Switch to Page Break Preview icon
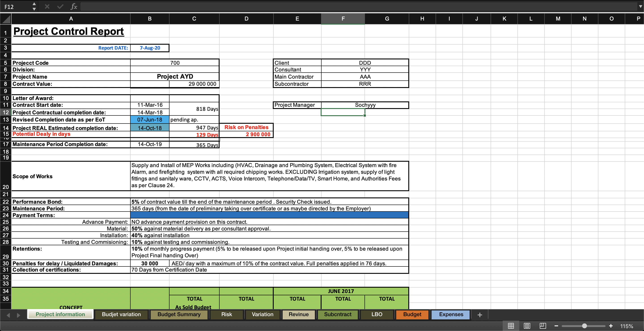Viewport: 644px width, 331px height. coord(543,326)
